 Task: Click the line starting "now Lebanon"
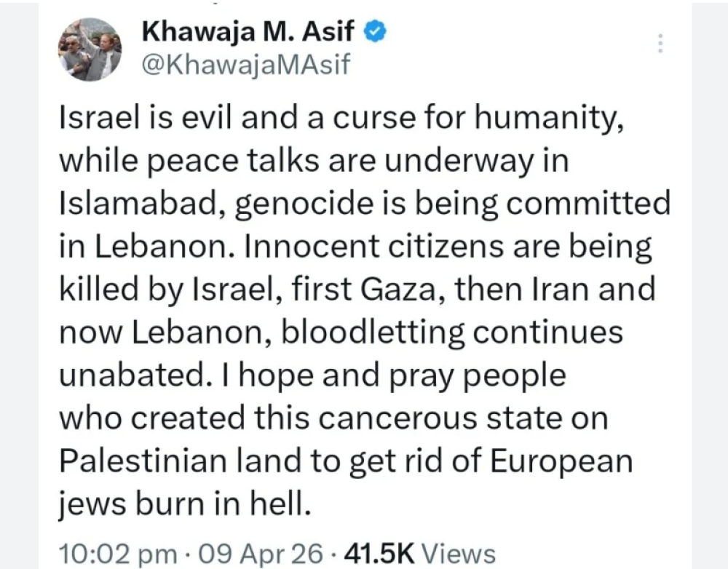coord(340,333)
